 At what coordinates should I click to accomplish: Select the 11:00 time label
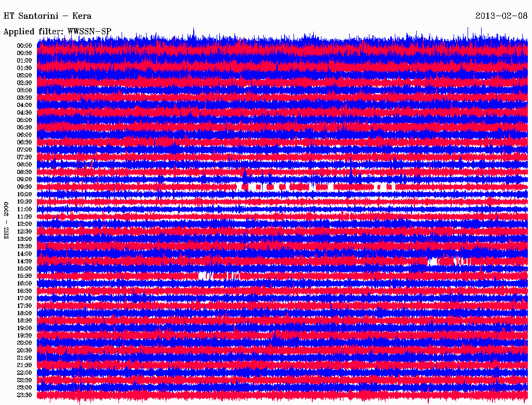[24, 209]
